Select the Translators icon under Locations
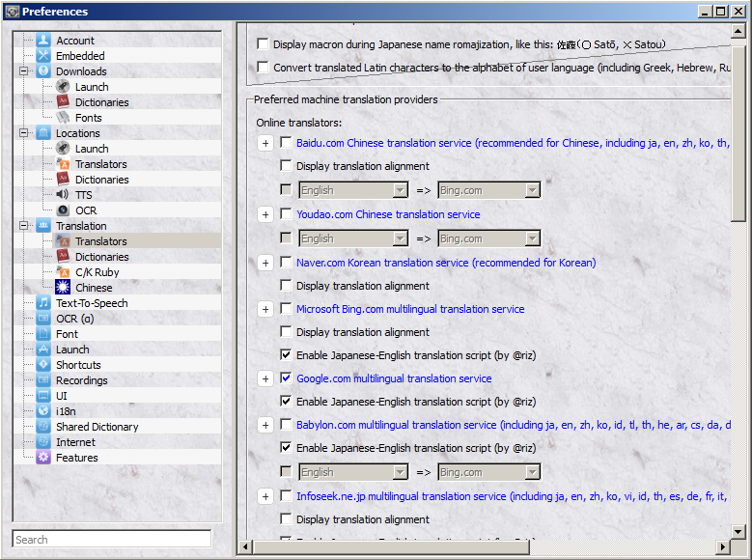Screen dimensions: 752x560 63,164
